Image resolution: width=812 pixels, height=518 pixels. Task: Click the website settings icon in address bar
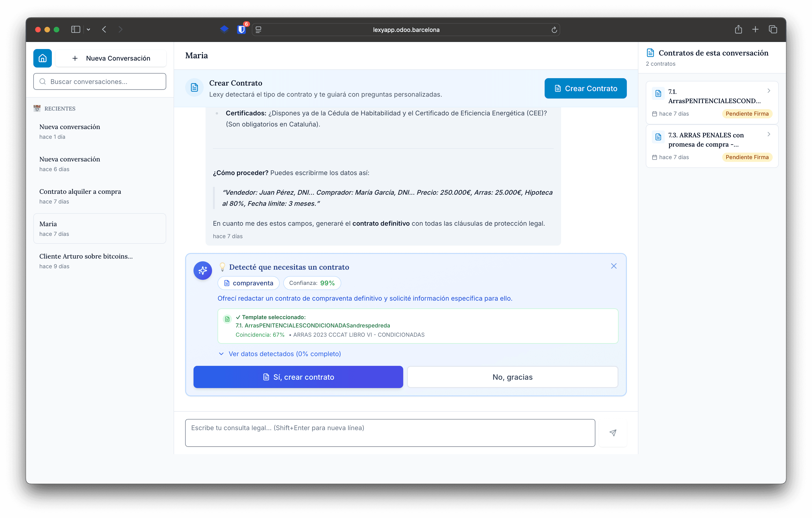pyautogui.click(x=259, y=30)
